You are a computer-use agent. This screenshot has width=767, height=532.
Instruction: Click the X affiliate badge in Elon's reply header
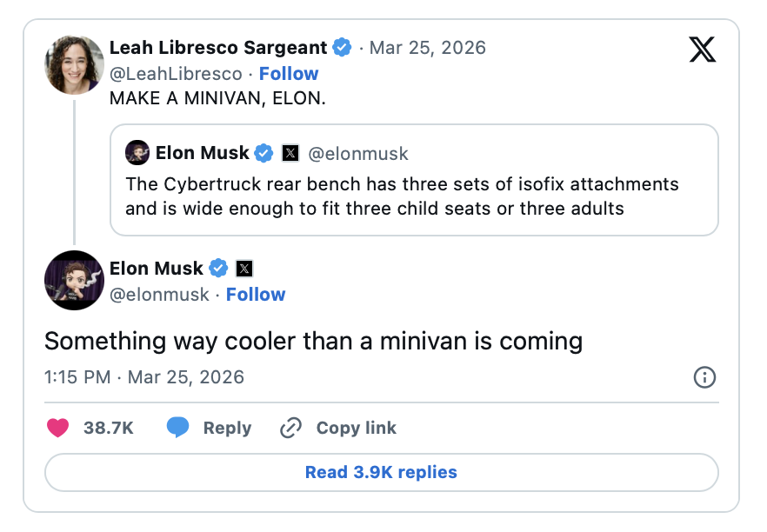coord(244,269)
